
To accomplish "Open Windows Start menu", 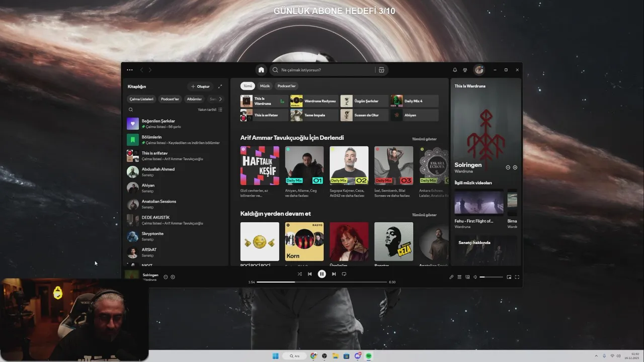I will pyautogui.click(x=275, y=356).
